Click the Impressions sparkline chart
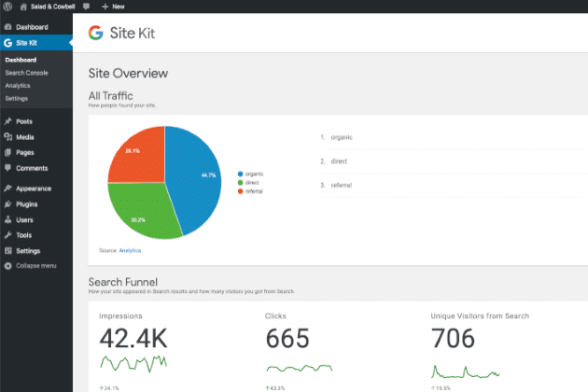The height and width of the screenshot is (392, 588). point(133,363)
